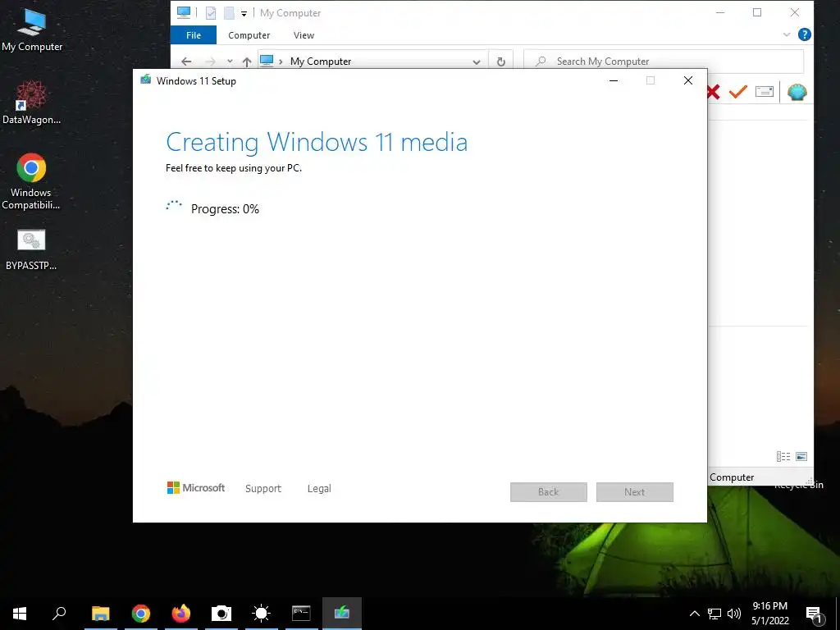840x630 pixels.
Task: Click the Windows Start button
Action: (20, 614)
